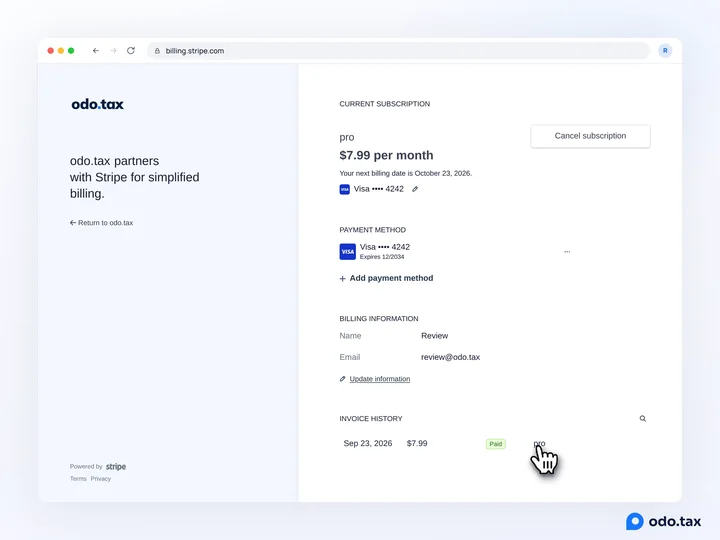720x540 pixels.
Task: Click Review name value
Action: tap(434, 336)
